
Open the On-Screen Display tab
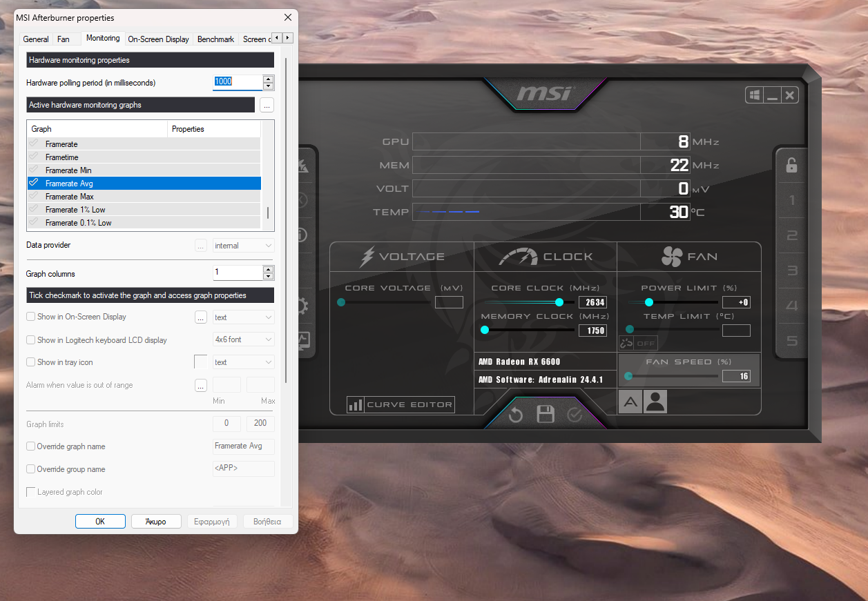(158, 39)
